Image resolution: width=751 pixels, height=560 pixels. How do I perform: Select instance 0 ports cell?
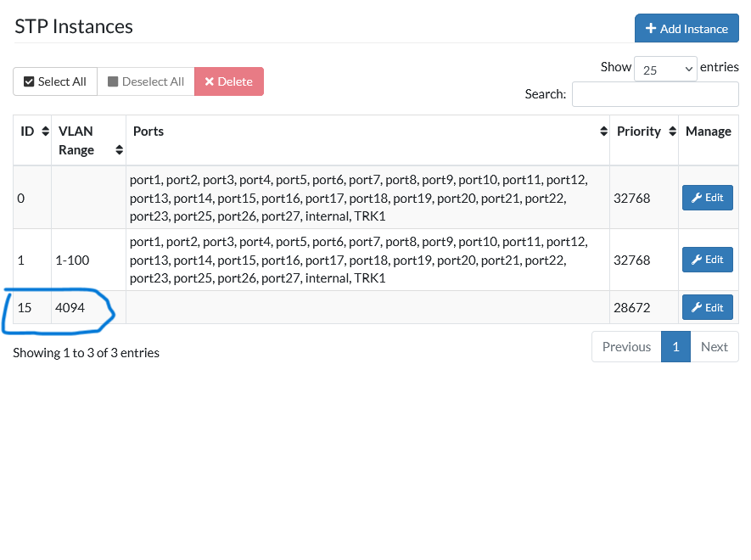[x=367, y=198]
